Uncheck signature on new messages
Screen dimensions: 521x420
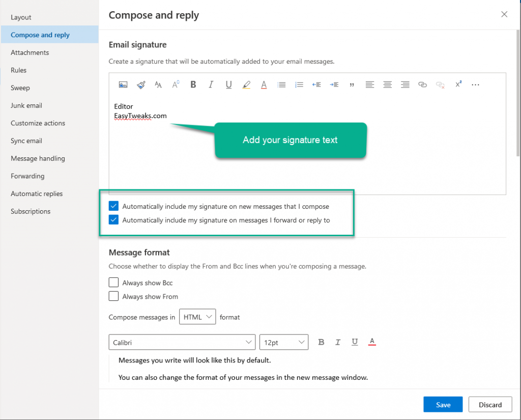pos(113,206)
